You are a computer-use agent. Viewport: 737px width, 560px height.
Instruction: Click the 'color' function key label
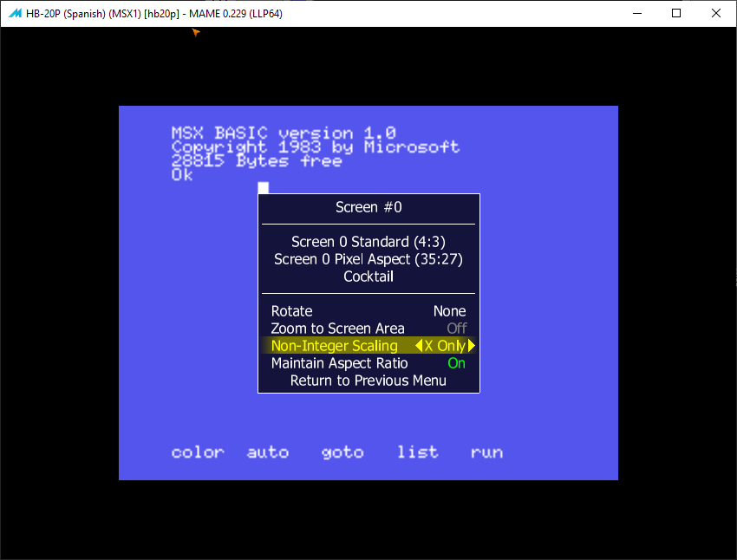198,452
